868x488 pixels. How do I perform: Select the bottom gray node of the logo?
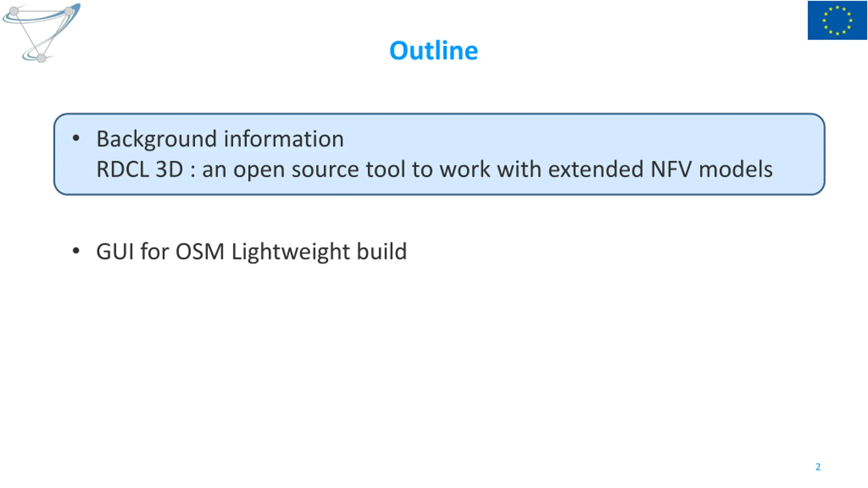pyautogui.click(x=41, y=58)
